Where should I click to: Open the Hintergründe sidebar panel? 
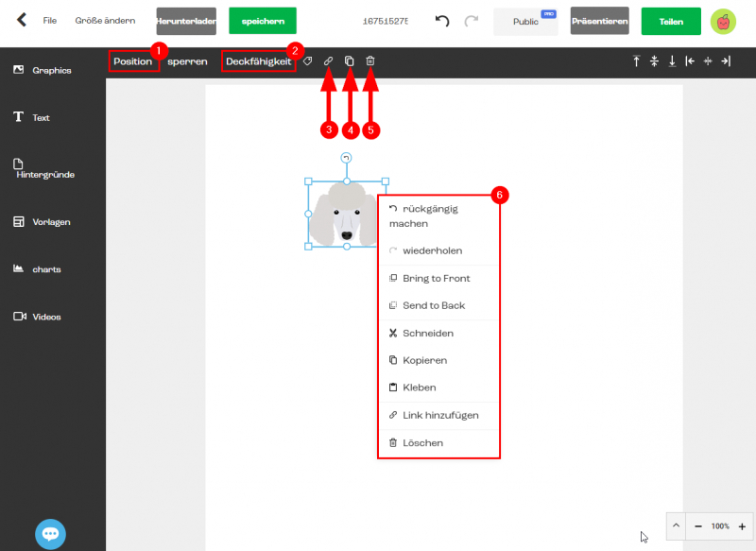(43, 169)
